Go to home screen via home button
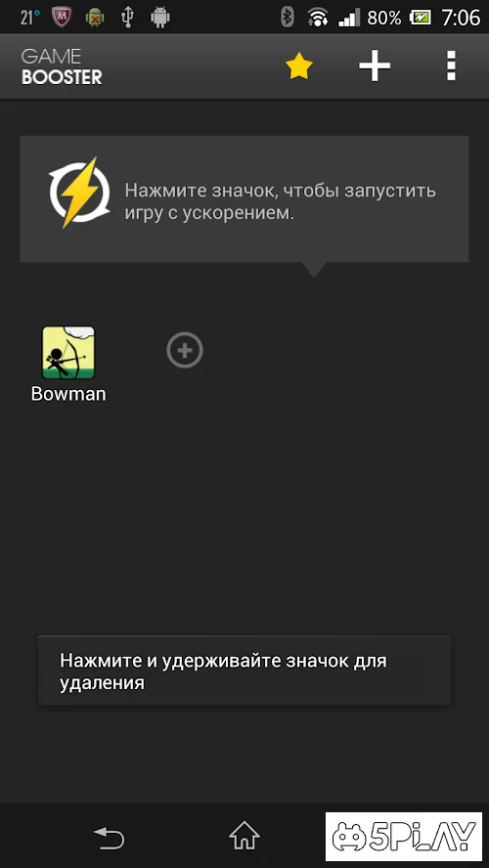This screenshot has height=868, width=489. [244, 836]
